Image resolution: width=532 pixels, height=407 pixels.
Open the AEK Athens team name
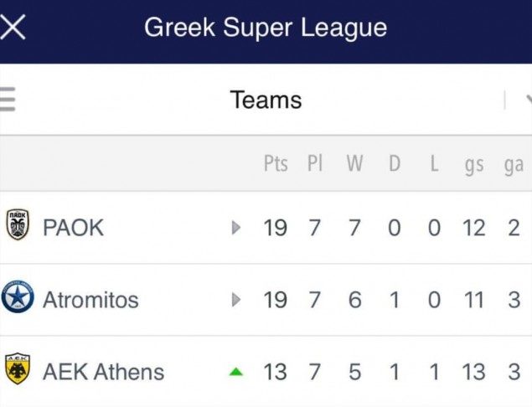103,371
